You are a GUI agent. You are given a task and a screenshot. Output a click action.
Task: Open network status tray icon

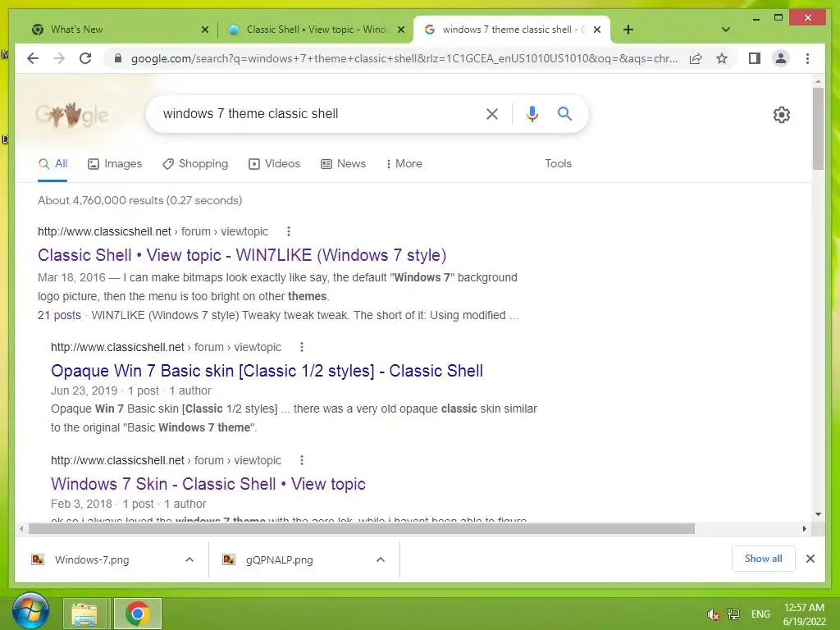point(733,614)
